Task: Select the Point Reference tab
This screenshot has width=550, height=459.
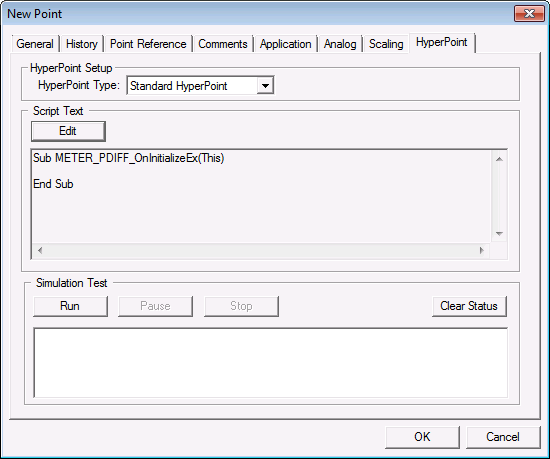Action: tap(148, 44)
